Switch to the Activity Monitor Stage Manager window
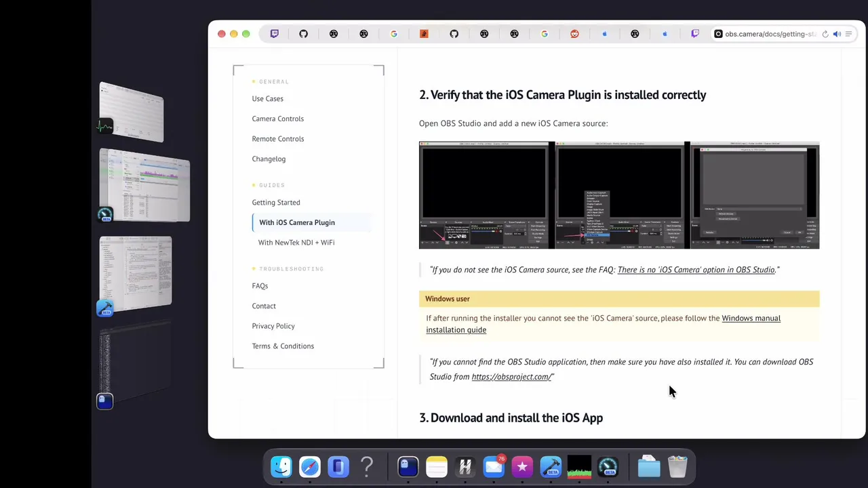Screen dimensions: 868x488 click(132, 112)
